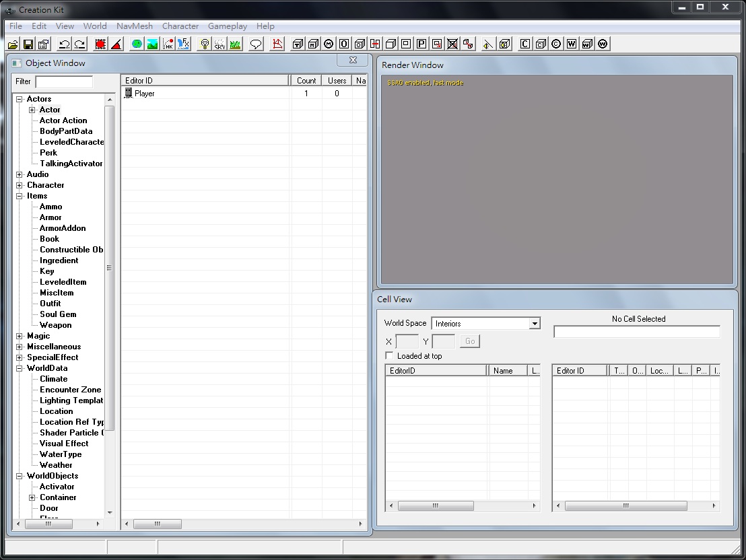
Task: Expand the SpecialEffect tree node
Action: pyautogui.click(x=20, y=357)
